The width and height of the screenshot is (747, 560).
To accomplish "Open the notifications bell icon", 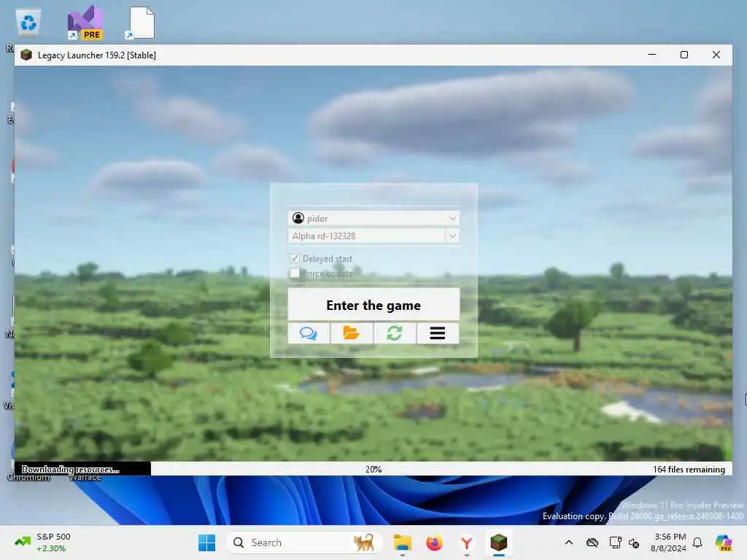I will (x=697, y=542).
